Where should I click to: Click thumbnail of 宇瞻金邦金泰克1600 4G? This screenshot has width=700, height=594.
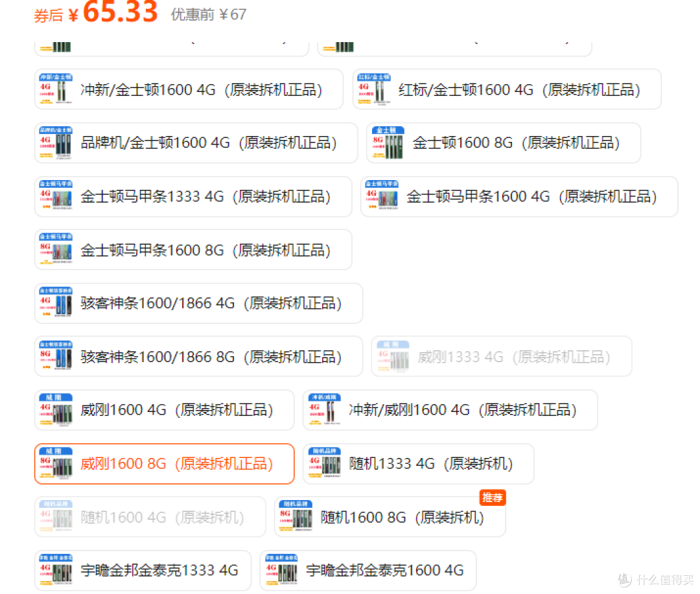(281, 570)
